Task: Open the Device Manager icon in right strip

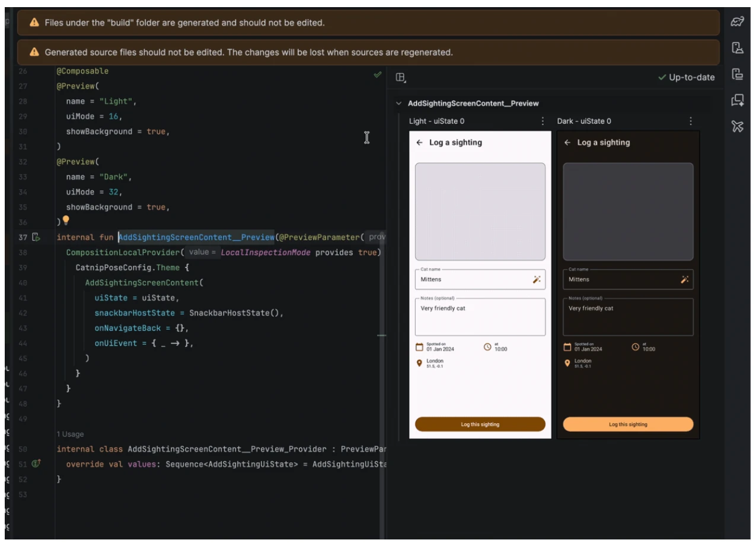Action: point(737,48)
